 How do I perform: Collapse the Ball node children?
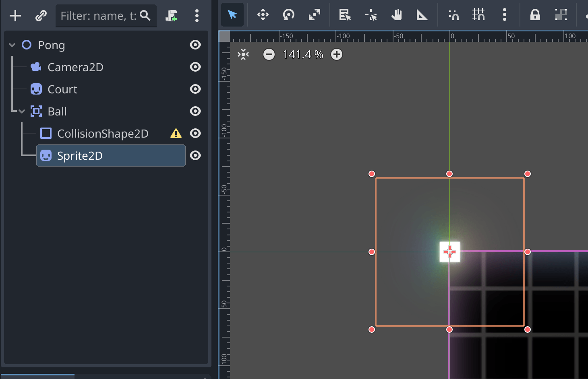(x=22, y=111)
